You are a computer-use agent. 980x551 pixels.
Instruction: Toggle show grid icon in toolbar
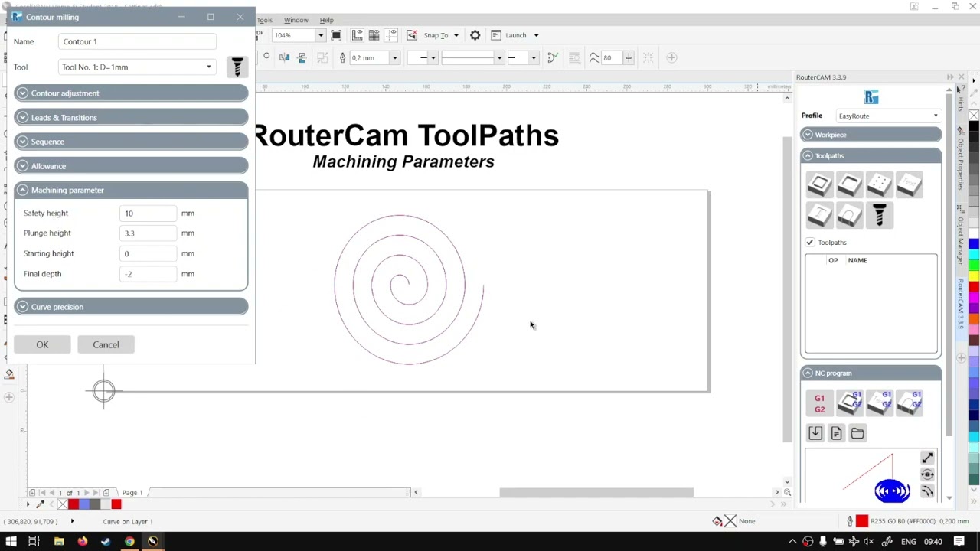pos(374,35)
